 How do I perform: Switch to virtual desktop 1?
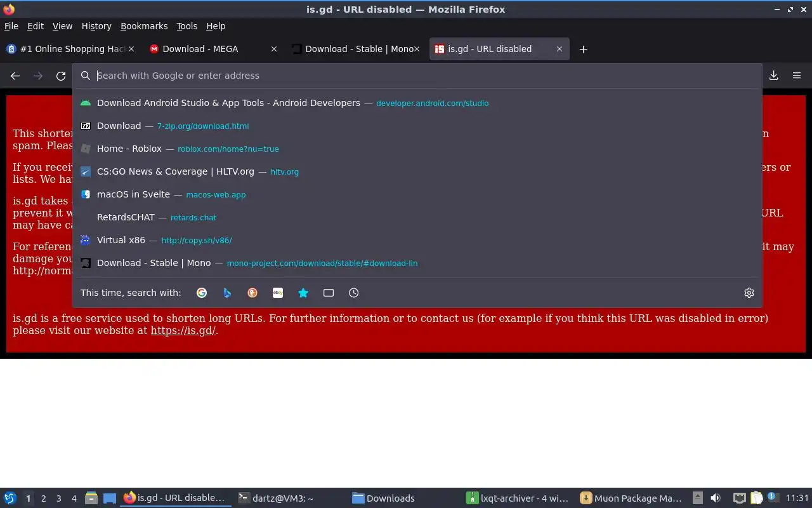click(28, 498)
